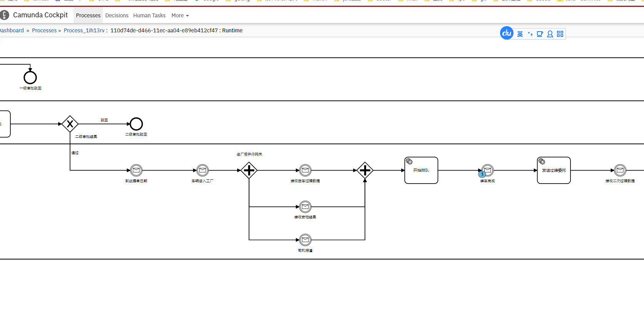This screenshot has height=314, width=644.
Task: Click the 通过 sequence flow label
Action: 75,153
